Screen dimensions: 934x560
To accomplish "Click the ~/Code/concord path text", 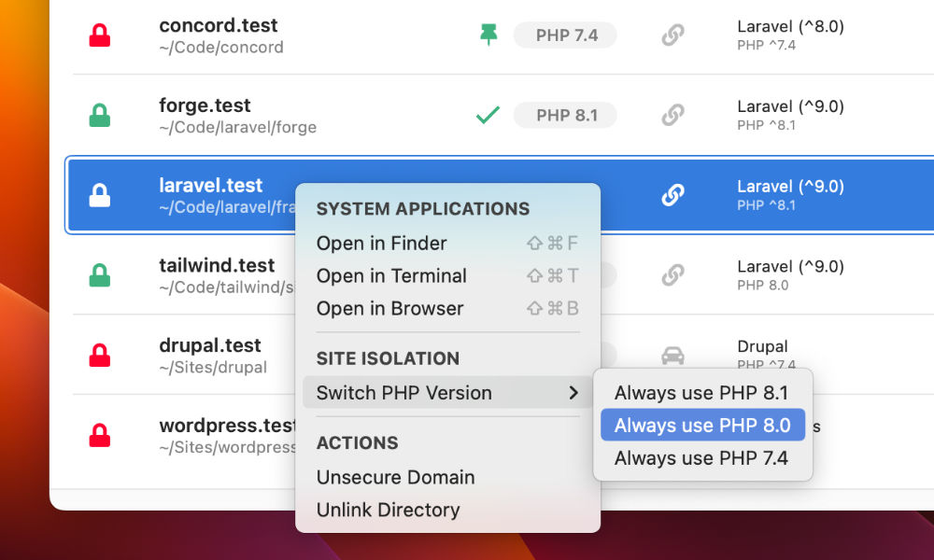I will coord(221,48).
